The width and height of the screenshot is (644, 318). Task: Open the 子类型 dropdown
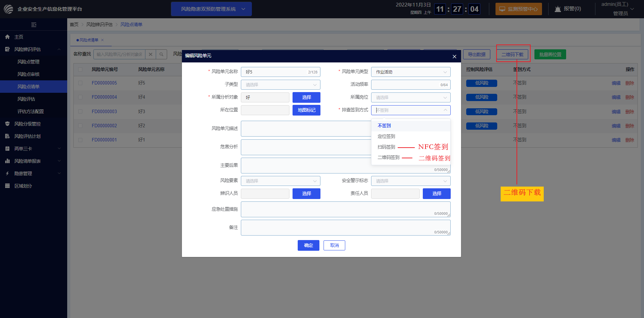(280, 85)
